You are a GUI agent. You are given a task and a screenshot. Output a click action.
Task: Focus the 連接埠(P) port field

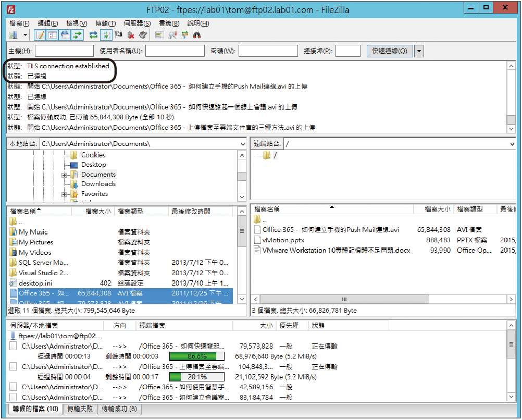[348, 51]
